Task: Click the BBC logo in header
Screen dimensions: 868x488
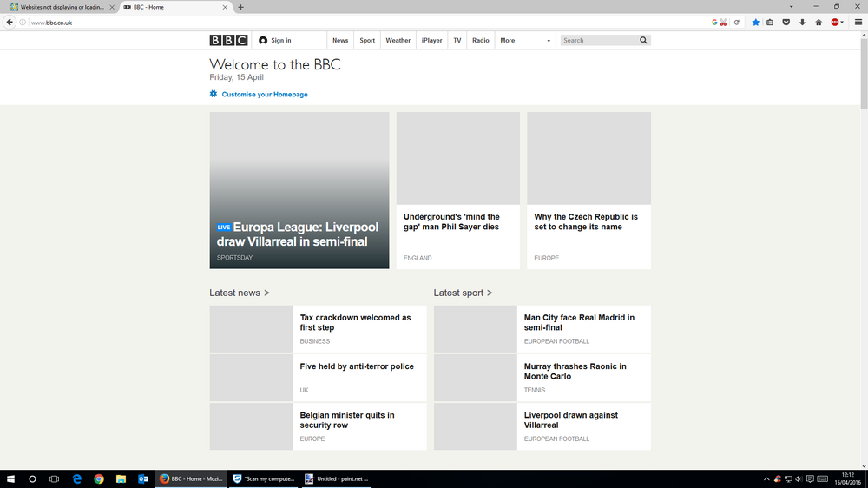Action: point(228,41)
